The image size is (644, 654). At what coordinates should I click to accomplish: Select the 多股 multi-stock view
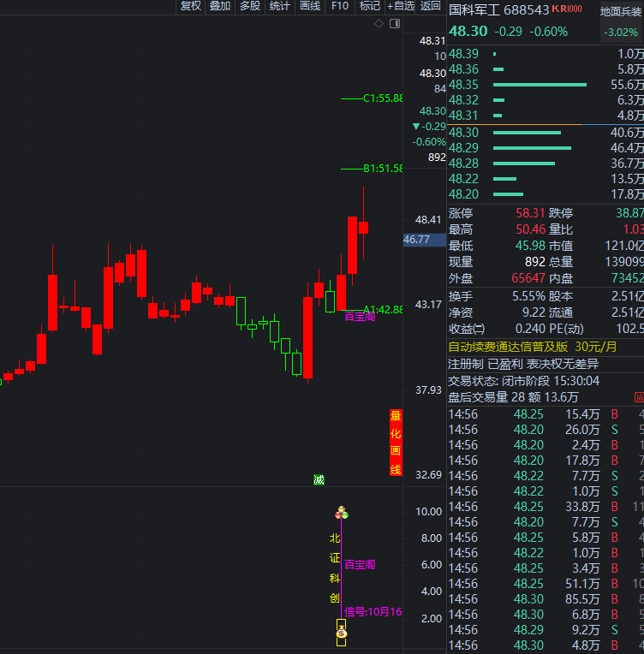click(250, 6)
